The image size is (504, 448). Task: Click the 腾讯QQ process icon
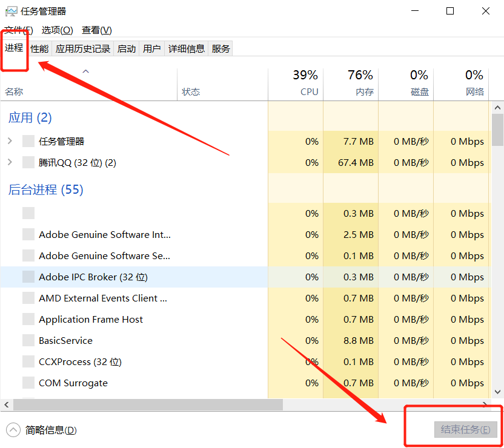28,162
